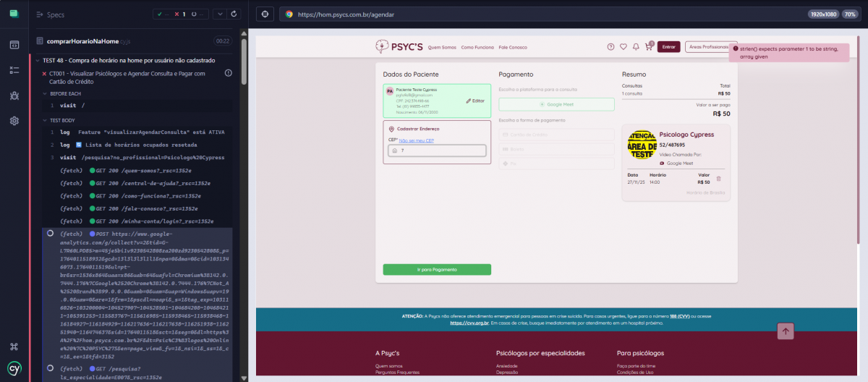Rerun all tests with the reload icon
The image size is (868, 382).
coord(232,14)
